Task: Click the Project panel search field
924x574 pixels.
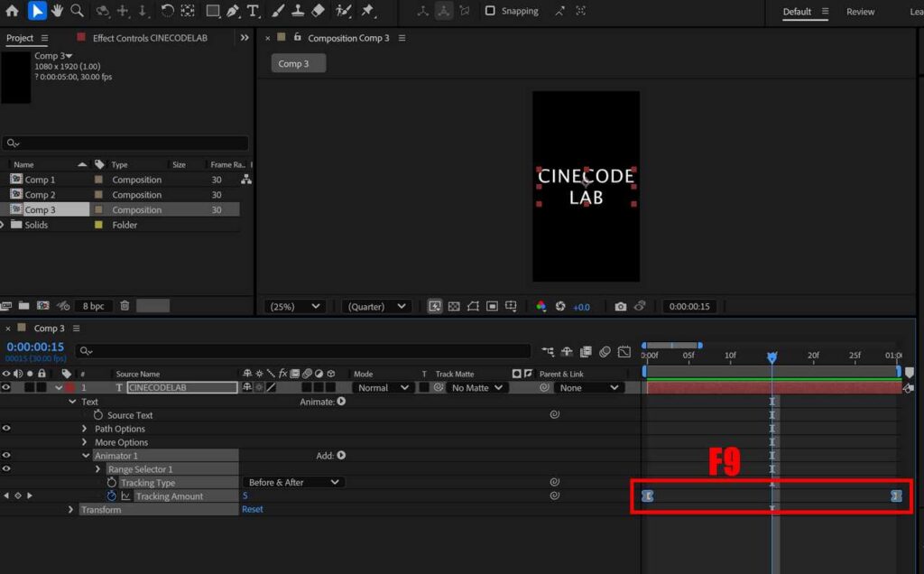Action: [125, 143]
